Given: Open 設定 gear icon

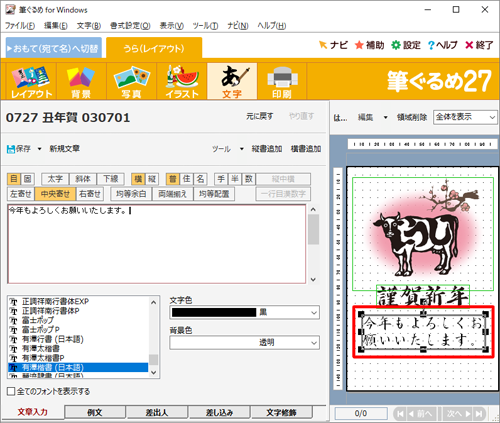Looking at the screenshot, I should pos(396,45).
